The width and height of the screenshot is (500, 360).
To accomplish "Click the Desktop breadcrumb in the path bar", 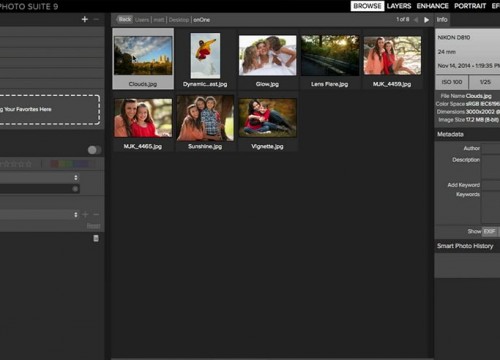I will click(x=179, y=20).
